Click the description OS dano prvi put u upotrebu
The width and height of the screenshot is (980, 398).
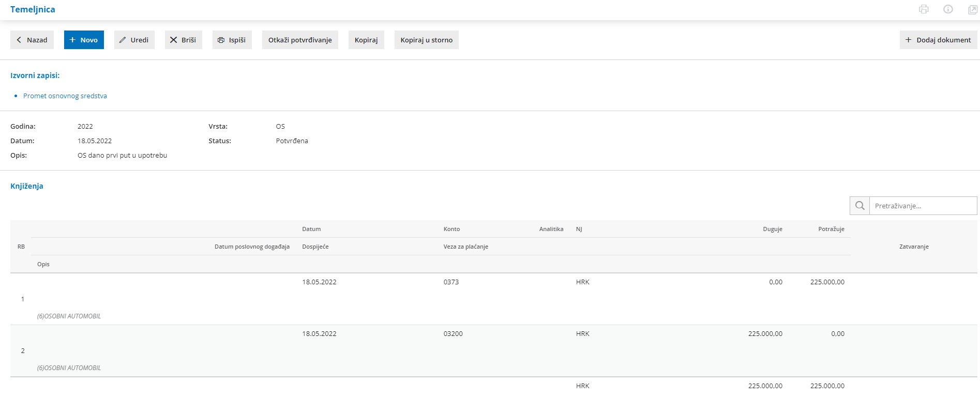(x=123, y=155)
